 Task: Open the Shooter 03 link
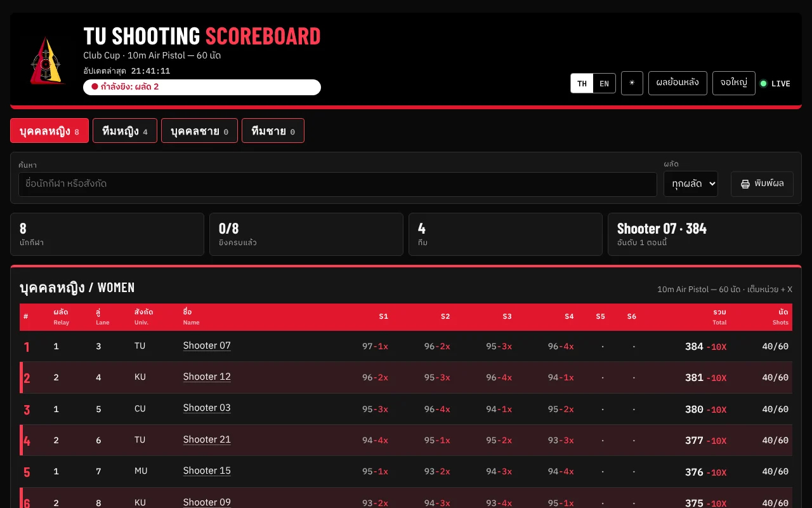[x=207, y=408]
